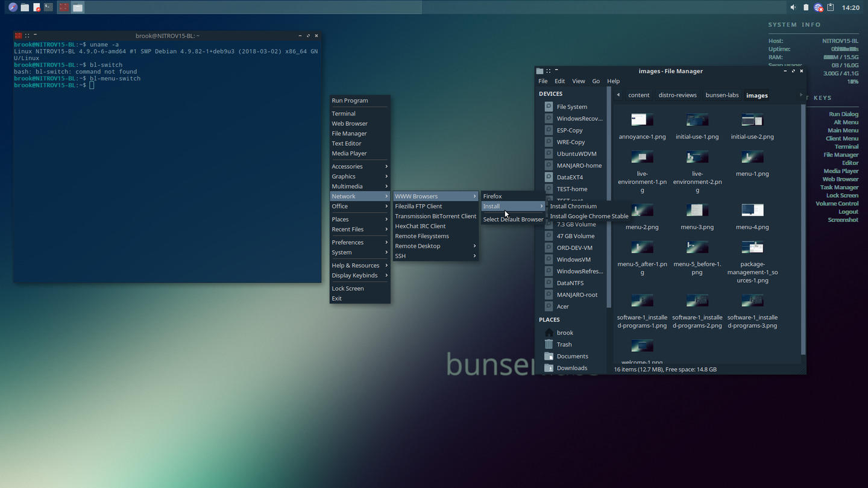Viewport: 868px width, 488px height.
Task: Open Documents in Places sidebar
Action: pyautogui.click(x=571, y=356)
